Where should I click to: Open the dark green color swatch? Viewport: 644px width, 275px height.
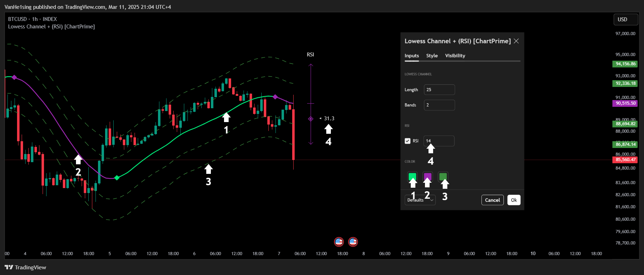(x=443, y=177)
